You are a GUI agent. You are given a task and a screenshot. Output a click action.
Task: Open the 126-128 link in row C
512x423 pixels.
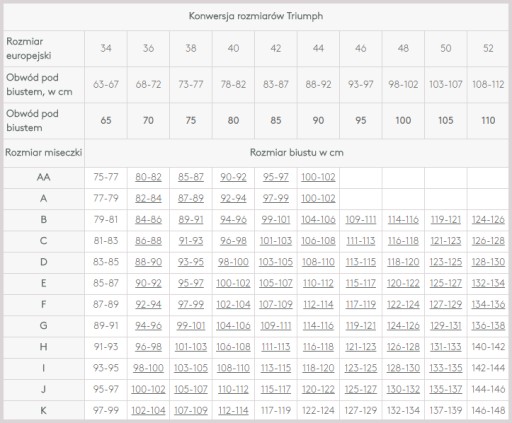pyautogui.click(x=488, y=241)
